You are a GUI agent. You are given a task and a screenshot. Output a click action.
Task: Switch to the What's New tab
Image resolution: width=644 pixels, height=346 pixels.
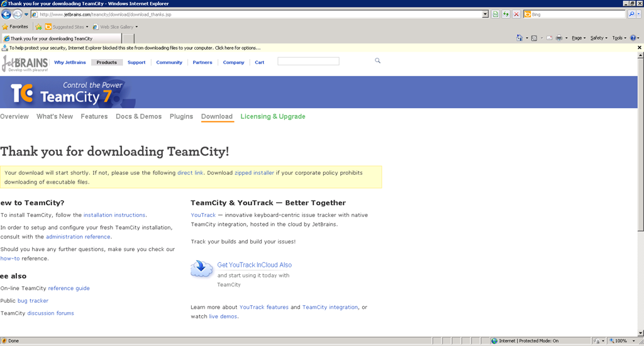(55, 116)
